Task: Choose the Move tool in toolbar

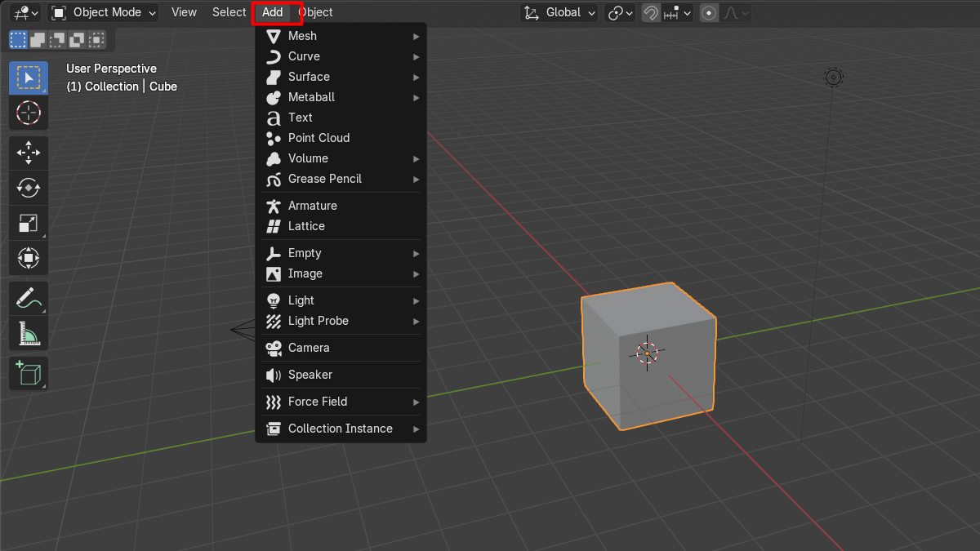Action: [29, 153]
